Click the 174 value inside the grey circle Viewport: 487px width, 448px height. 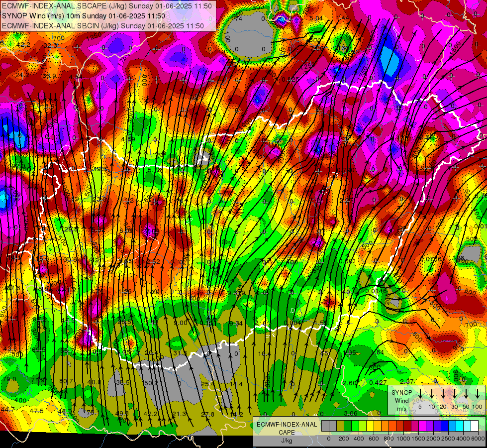[237, 18]
